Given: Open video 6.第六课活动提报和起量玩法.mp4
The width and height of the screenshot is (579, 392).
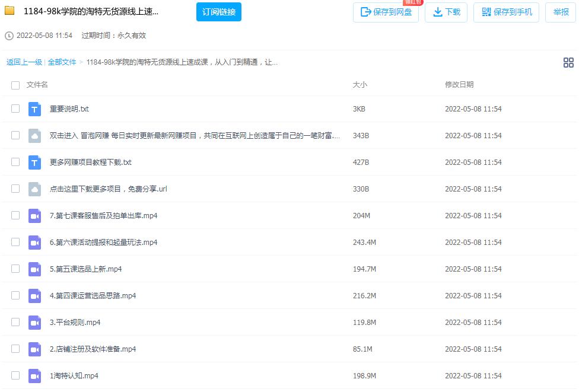Looking at the screenshot, I should [x=103, y=242].
